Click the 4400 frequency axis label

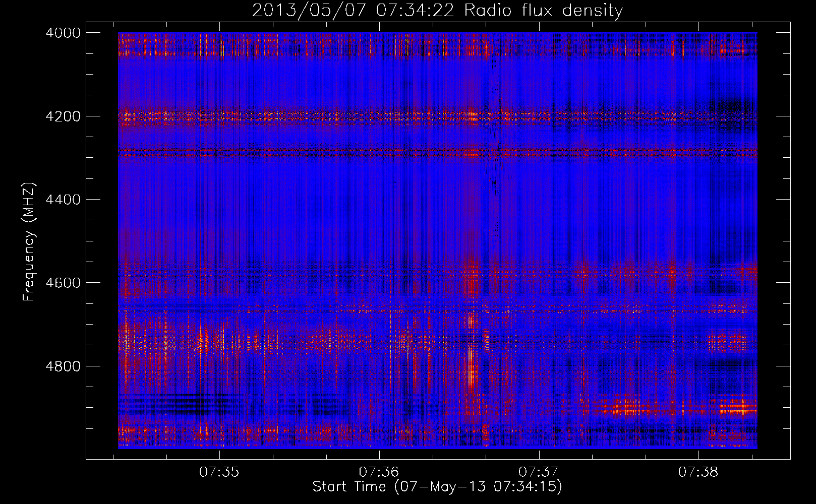[63, 200]
